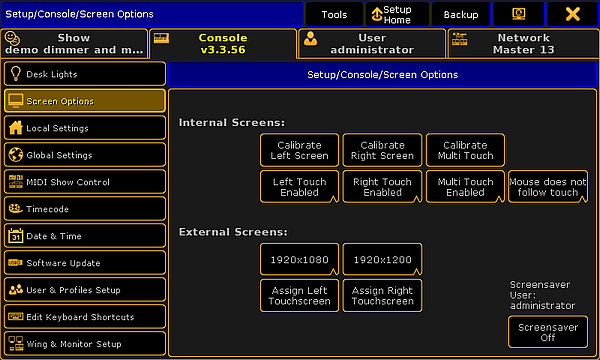
Task: Click the lightbulb icon beside Desk Lights
Action: [x=16, y=73]
